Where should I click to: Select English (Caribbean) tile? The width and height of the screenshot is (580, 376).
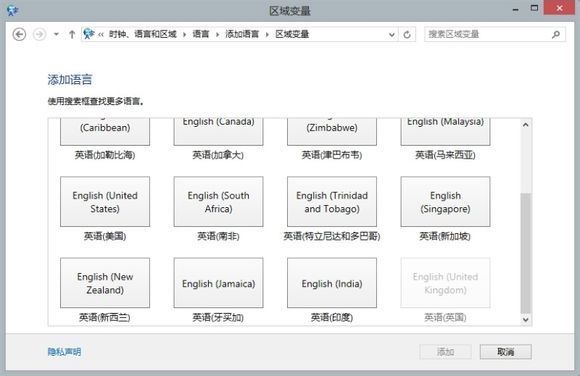click(x=105, y=132)
